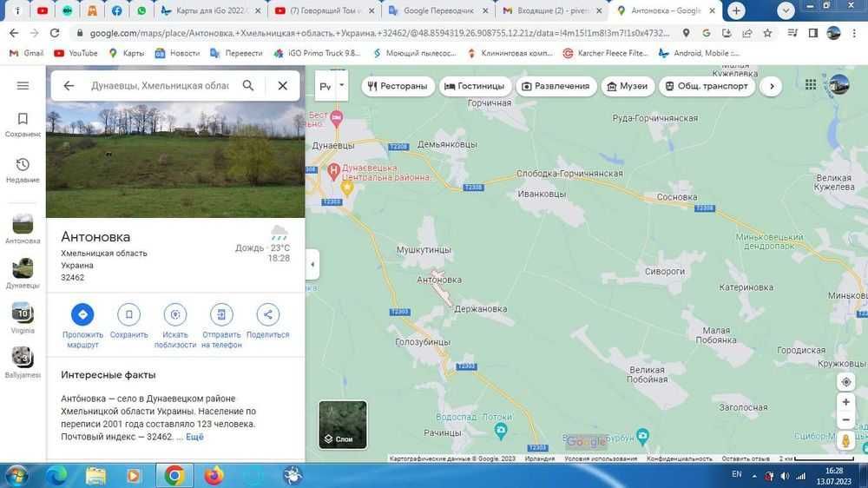The image size is (868, 488).
Task: Click the address bar URL
Action: (x=379, y=33)
